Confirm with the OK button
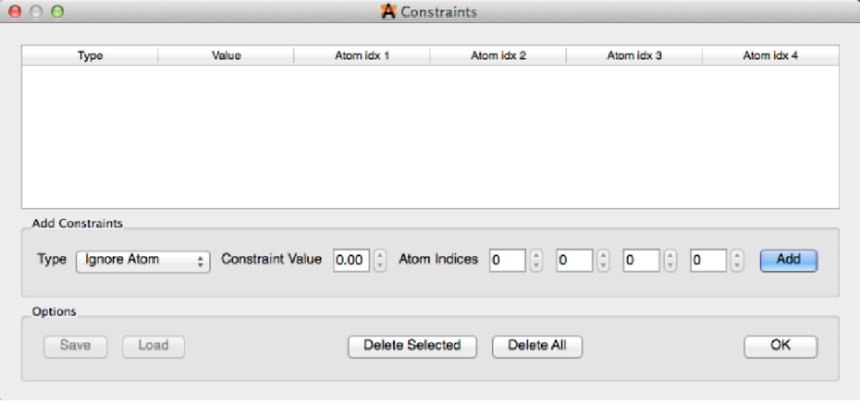The image size is (860, 401). (x=780, y=346)
